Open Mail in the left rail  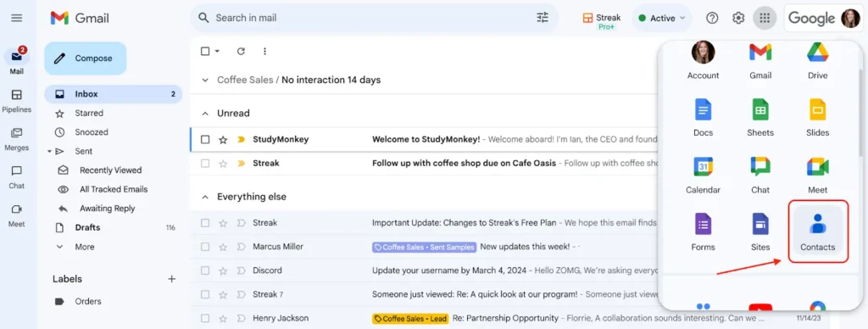17,61
